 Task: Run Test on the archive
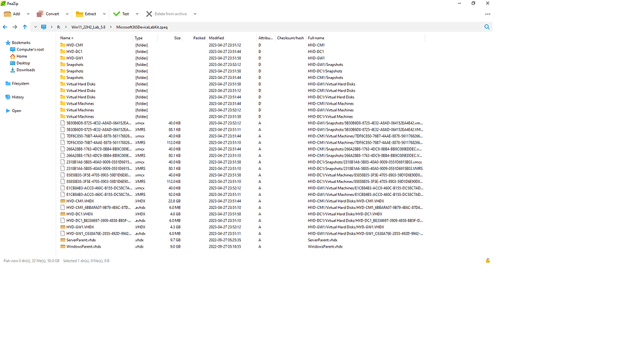click(124, 14)
